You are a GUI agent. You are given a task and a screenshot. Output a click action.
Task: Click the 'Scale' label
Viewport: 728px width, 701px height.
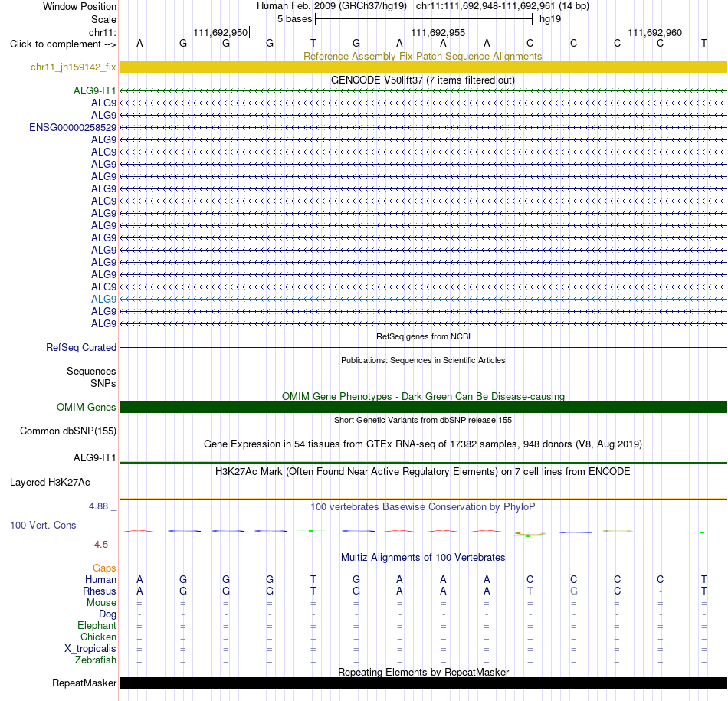pyautogui.click(x=103, y=19)
